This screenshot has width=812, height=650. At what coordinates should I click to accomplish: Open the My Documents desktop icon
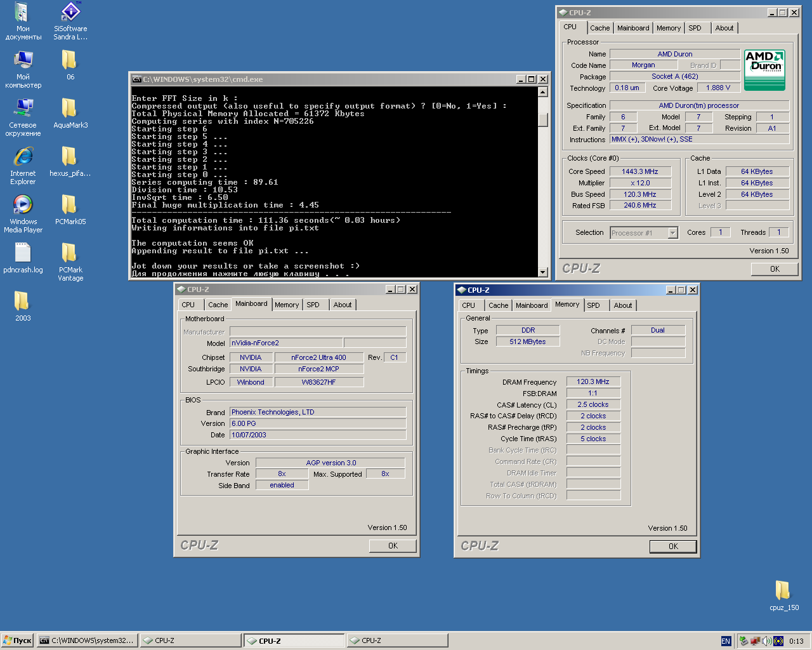click(x=23, y=21)
